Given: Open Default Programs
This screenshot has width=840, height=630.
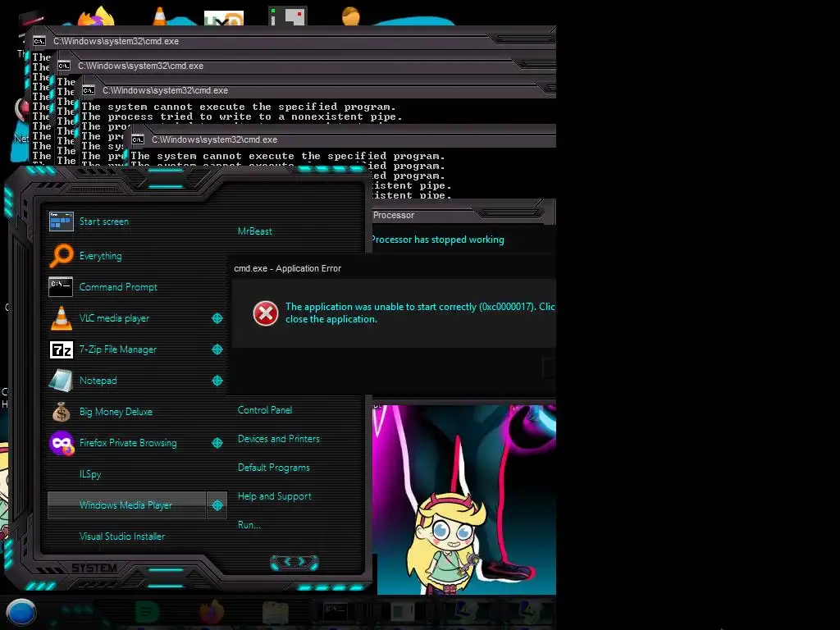Looking at the screenshot, I should (274, 468).
